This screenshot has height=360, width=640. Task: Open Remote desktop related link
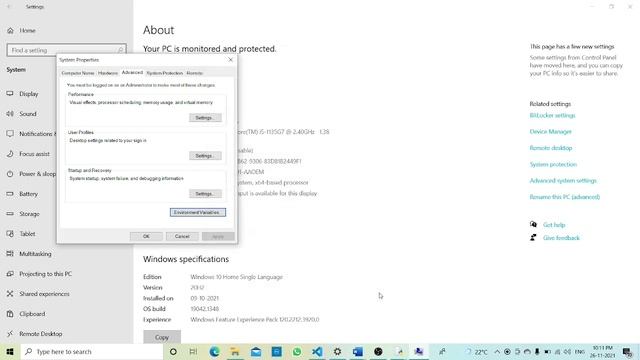pos(551,148)
